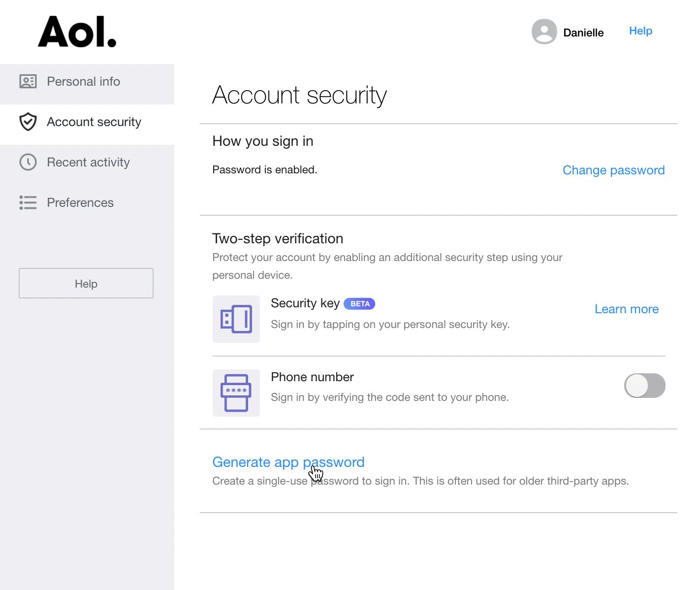This screenshot has width=700, height=590.
Task: Click the Recent activity clock icon
Action: [28, 162]
